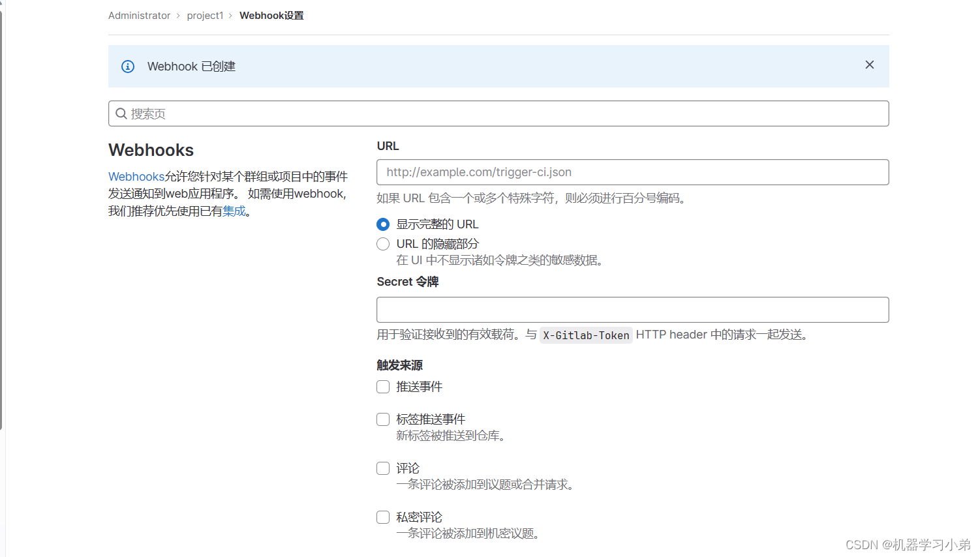
Task: Check the 标签推送事件 checkbox
Action: (x=383, y=419)
